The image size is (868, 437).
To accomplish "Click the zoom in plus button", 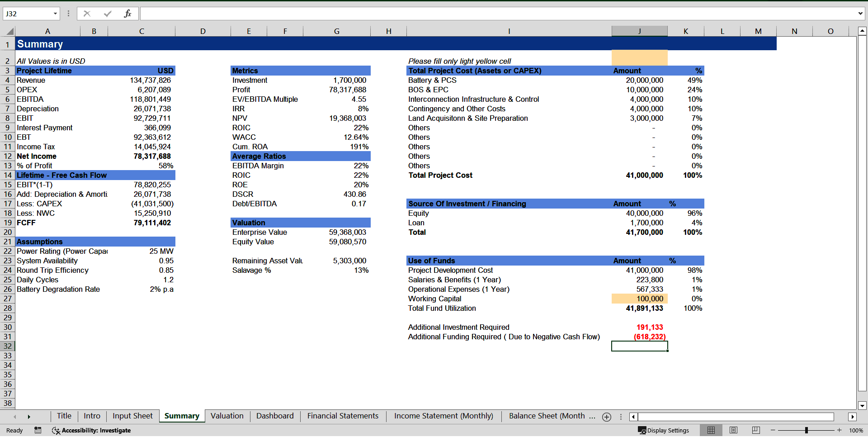I will click(x=839, y=430).
